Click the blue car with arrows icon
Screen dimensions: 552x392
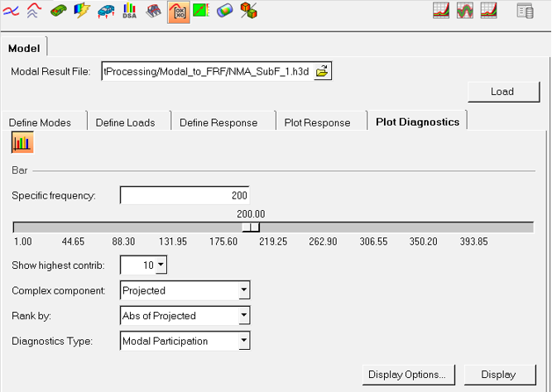click(x=106, y=12)
